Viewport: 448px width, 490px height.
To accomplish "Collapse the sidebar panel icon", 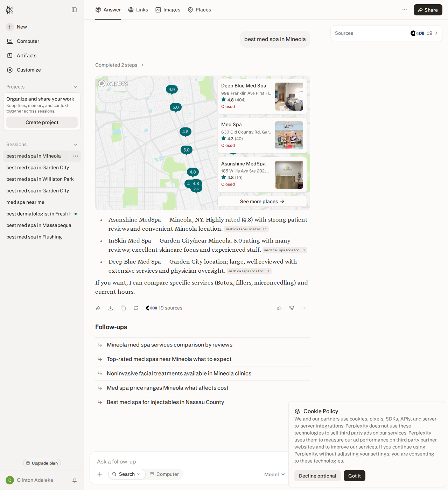I will pyautogui.click(x=74, y=10).
